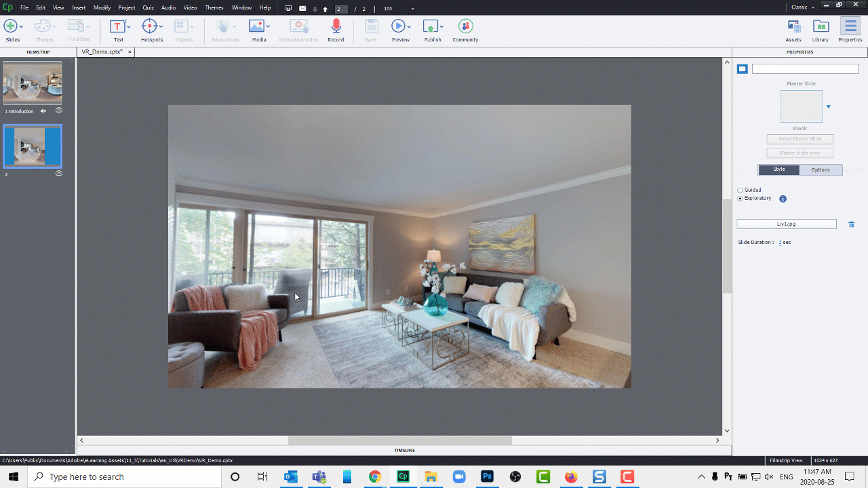Click the Slides add icon
This screenshot has height=488, width=868.
click(x=10, y=26)
